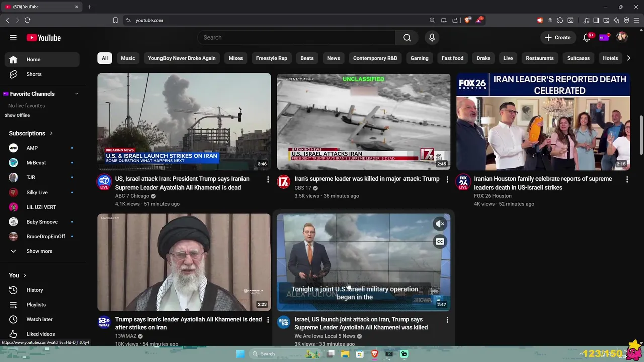Click the Brave Shields lion icon
The image size is (644, 362).
click(x=467, y=20)
